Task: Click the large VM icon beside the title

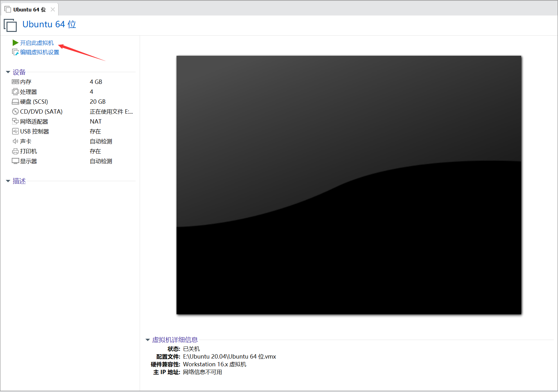Action: [x=10, y=25]
